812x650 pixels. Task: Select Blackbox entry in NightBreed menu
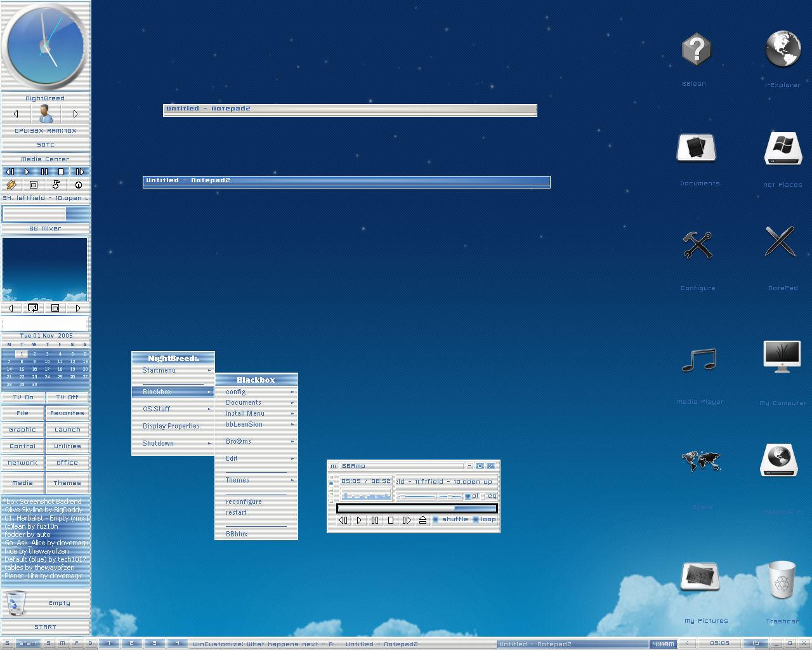[x=173, y=392]
